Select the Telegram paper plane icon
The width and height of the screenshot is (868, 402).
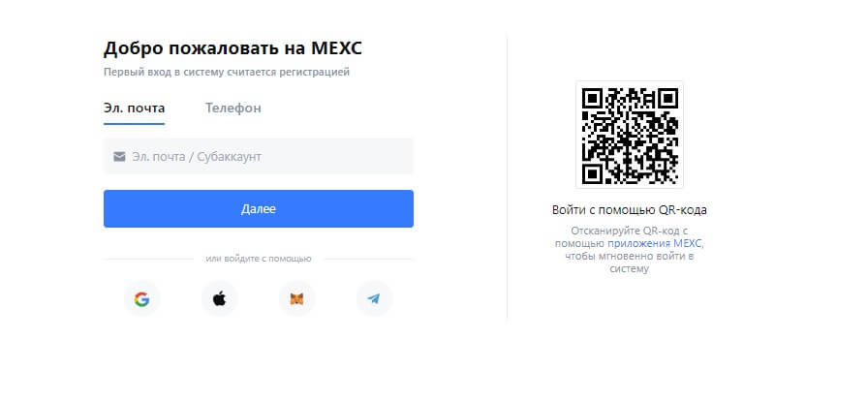374,299
